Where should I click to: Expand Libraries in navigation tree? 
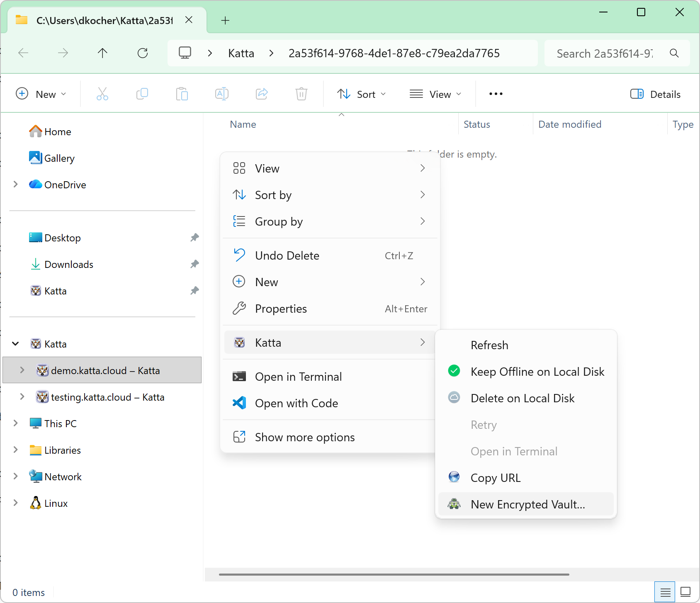[x=15, y=450]
